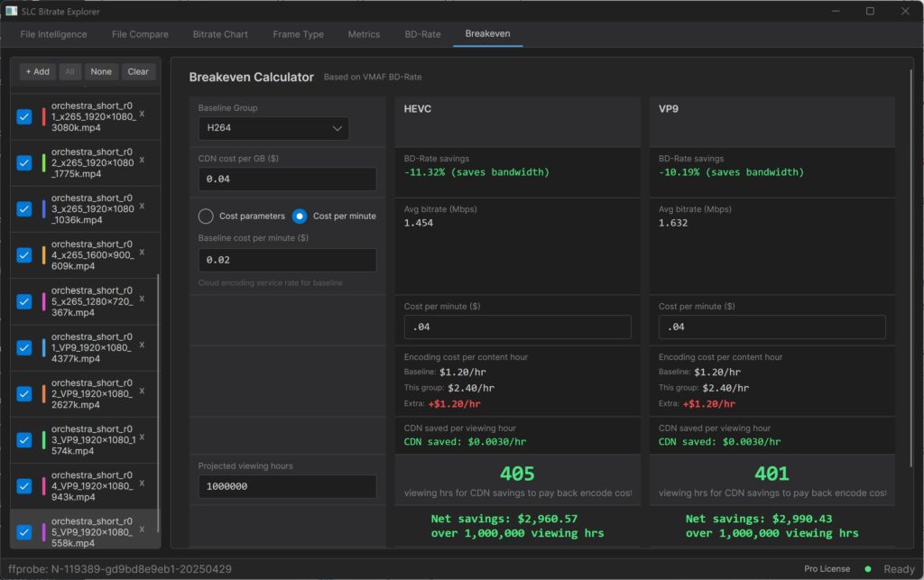Toggle checkbox for r05_x265 1280×720 367k file
The height and width of the screenshot is (580, 924).
(24, 301)
